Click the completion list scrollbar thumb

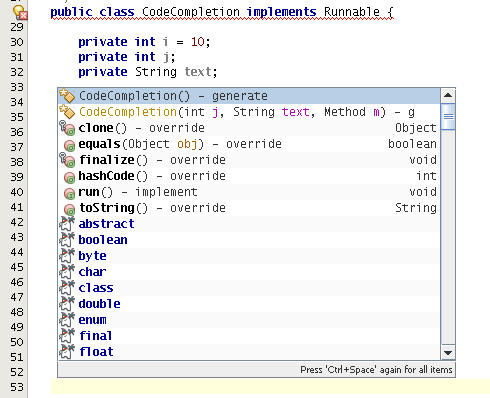point(448,116)
